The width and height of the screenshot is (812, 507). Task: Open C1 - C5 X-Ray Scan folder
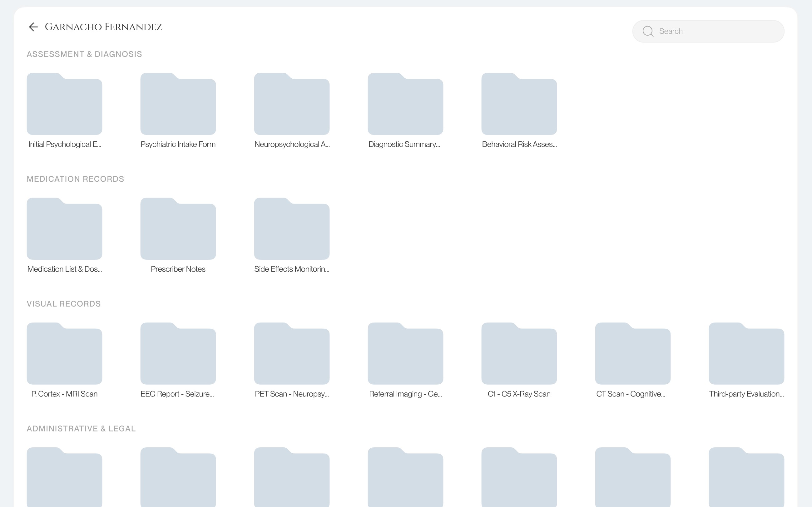click(519, 354)
